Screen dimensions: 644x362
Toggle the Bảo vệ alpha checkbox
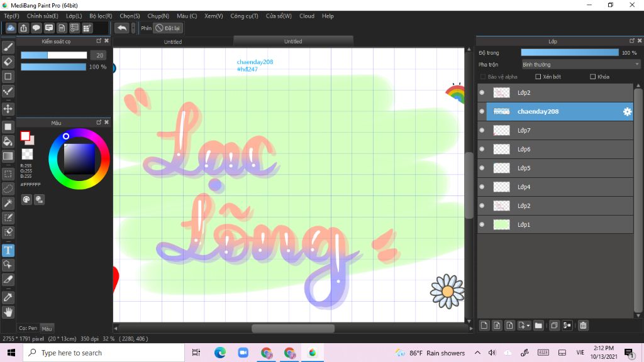tap(483, 77)
